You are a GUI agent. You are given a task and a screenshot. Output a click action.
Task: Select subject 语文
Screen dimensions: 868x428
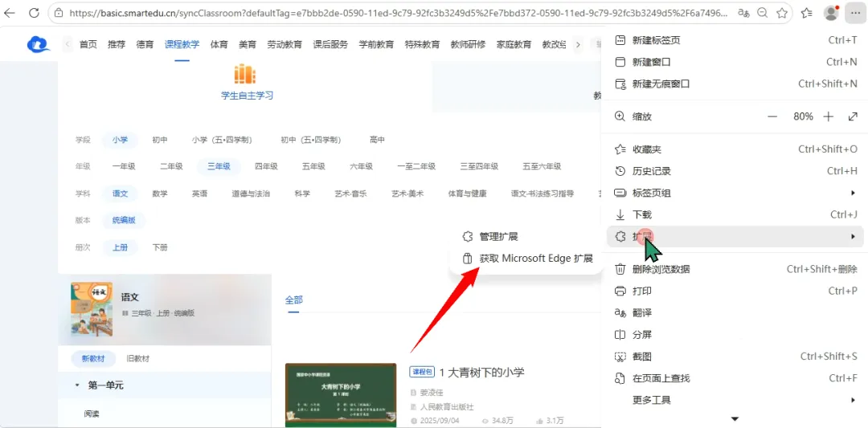point(120,194)
